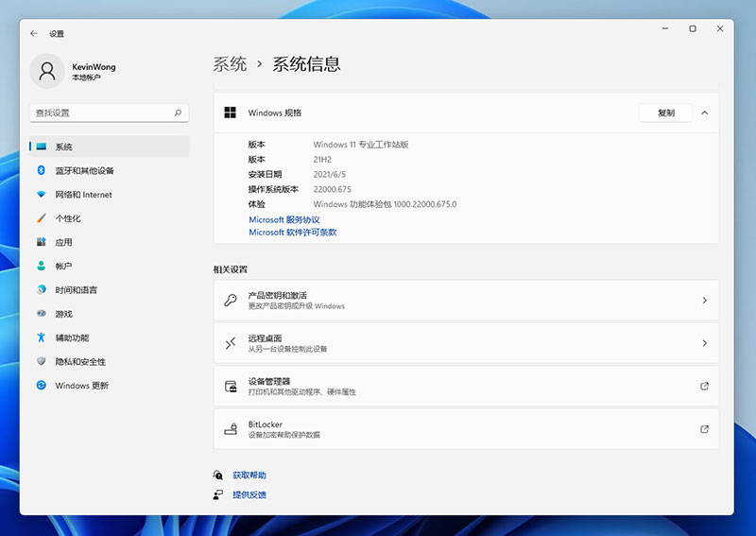Image resolution: width=756 pixels, height=536 pixels.
Task: Click the 帐户 person icon in sidebar
Action: [x=42, y=266]
